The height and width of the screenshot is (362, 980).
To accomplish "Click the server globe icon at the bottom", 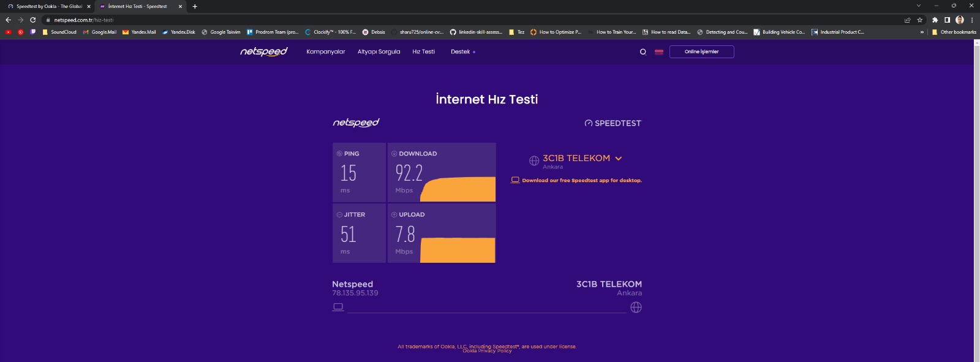I will 636,307.
